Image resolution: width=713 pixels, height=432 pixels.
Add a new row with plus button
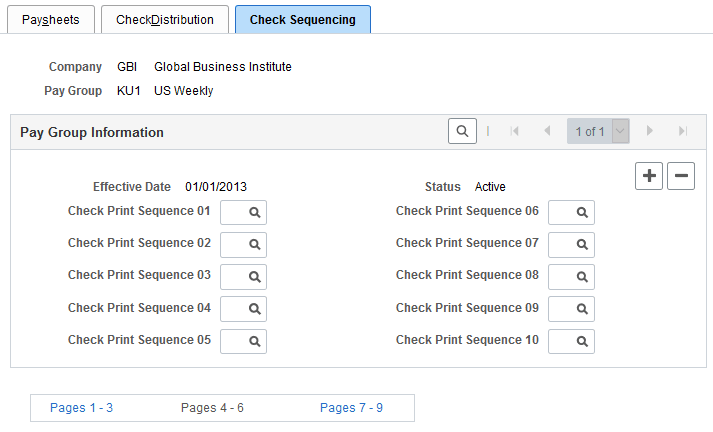pos(649,176)
